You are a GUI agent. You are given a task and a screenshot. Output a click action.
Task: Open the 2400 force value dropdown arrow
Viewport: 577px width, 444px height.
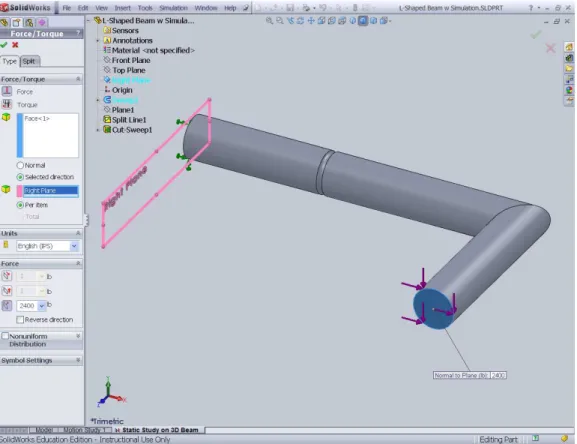click(42, 306)
